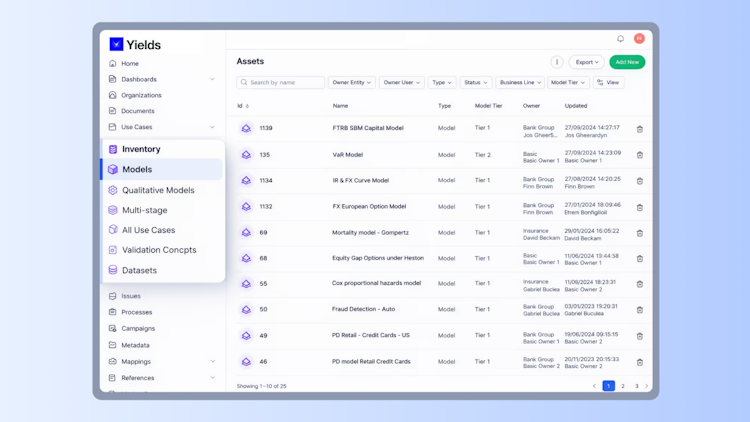Click the model icon for asset 50
The width and height of the screenshot is (750, 422).
pyautogui.click(x=246, y=310)
